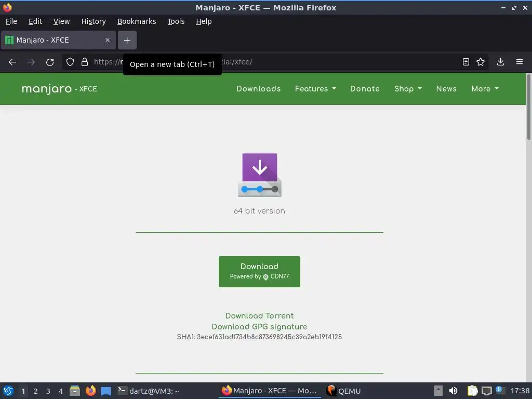Click the manjaro logo in header
The height and width of the screenshot is (399, 532).
coord(47,89)
